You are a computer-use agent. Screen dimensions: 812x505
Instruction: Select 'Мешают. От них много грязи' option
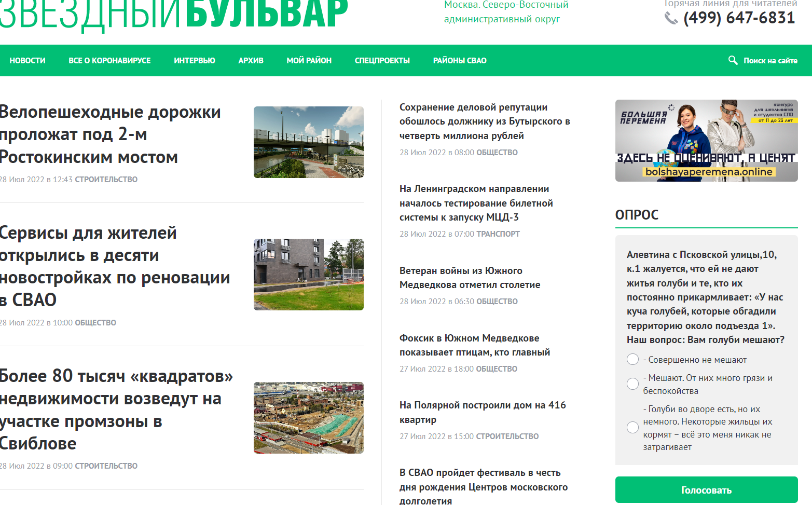coord(632,384)
